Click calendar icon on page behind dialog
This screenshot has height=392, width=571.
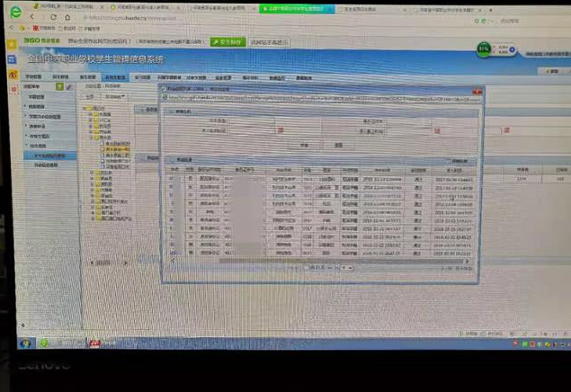coord(506,130)
